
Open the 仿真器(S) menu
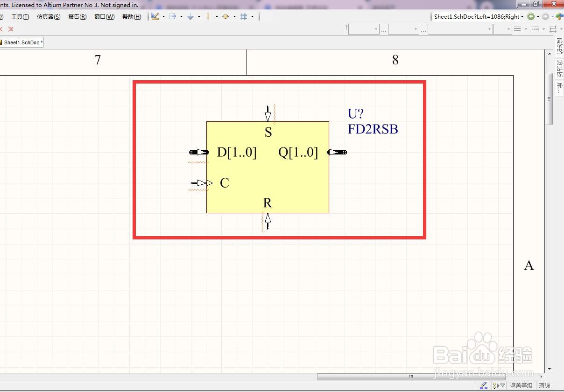click(x=49, y=17)
